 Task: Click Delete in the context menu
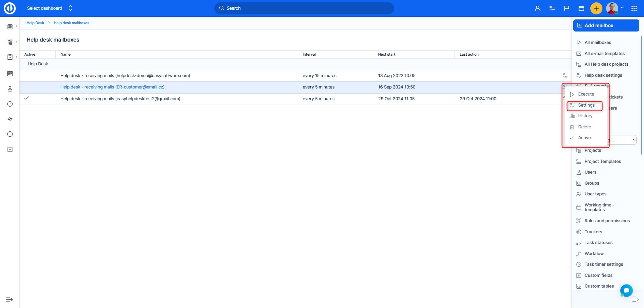584,127
